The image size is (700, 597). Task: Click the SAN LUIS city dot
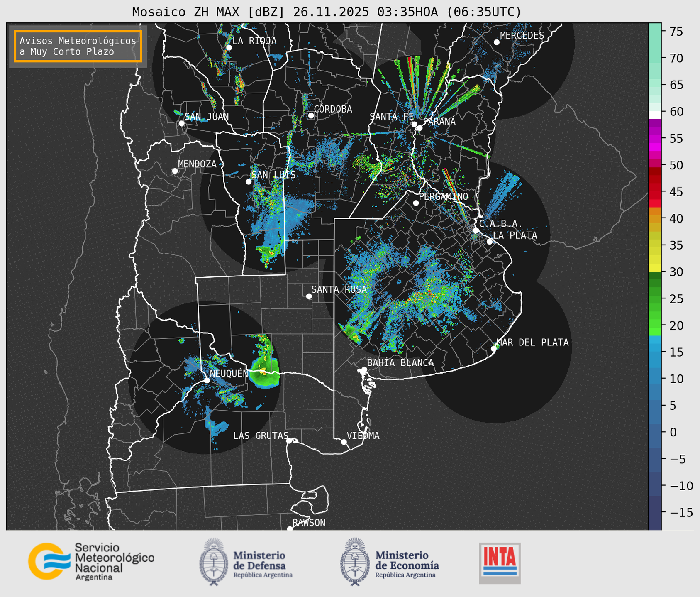click(x=249, y=181)
